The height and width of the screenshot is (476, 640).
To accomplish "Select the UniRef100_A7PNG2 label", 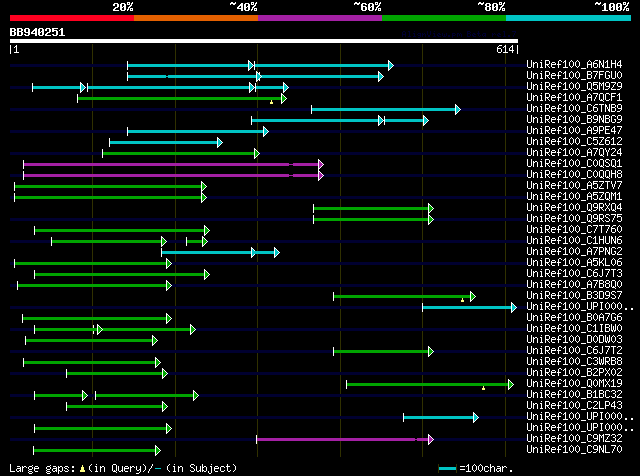I will (x=574, y=251).
